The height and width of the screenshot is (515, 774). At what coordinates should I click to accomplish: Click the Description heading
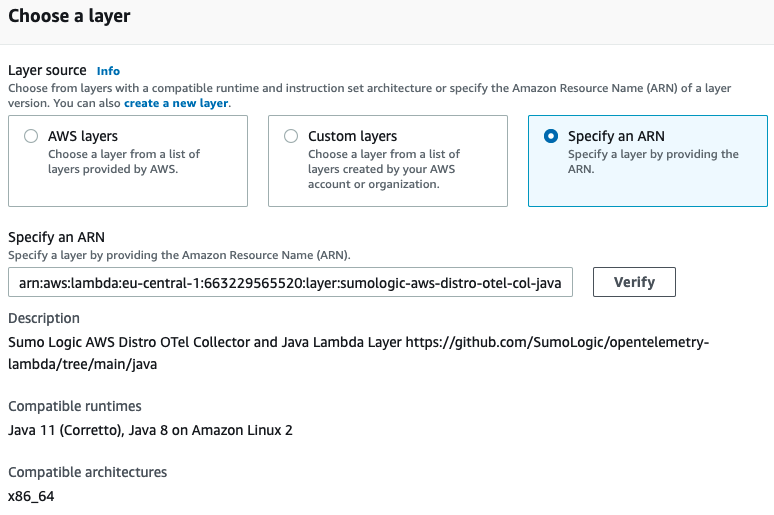click(44, 318)
